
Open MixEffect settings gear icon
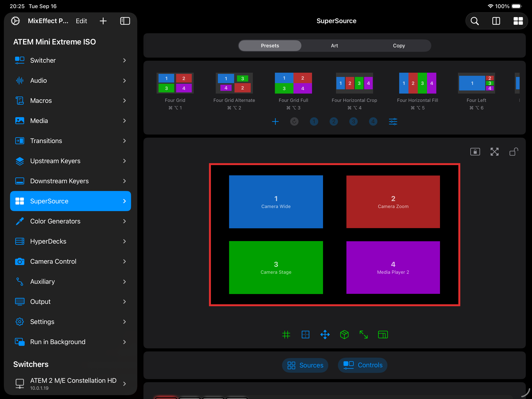pos(15,21)
